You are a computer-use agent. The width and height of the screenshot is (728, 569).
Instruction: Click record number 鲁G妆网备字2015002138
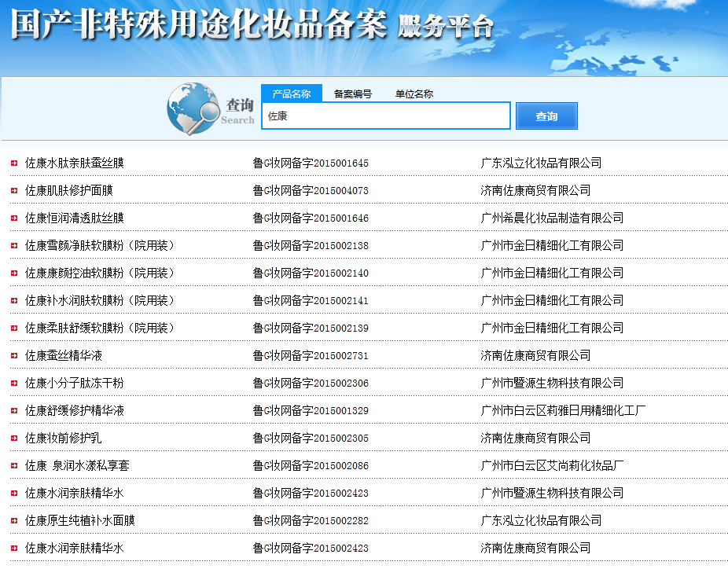(x=311, y=245)
